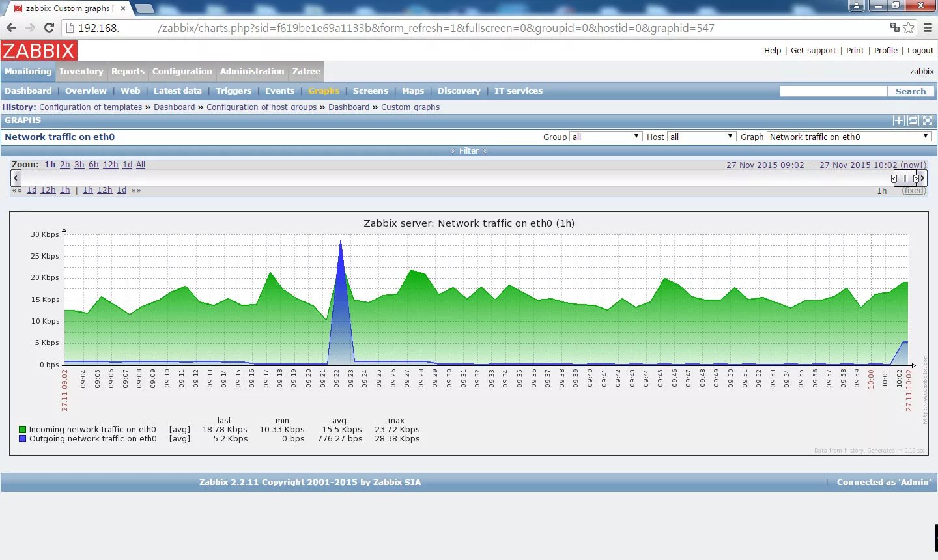
Task: Open the Monitoring menu
Action: tap(28, 72)
